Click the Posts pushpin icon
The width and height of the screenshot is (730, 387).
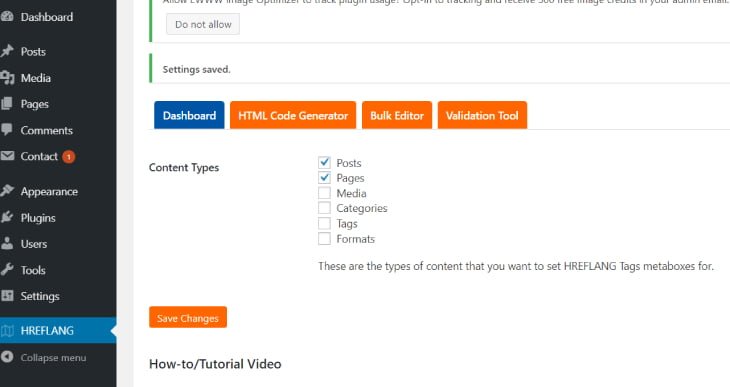click(7, 51)
